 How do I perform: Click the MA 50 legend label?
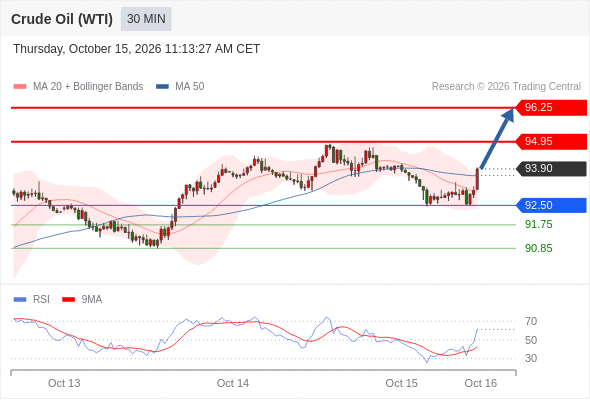(190, 87)
